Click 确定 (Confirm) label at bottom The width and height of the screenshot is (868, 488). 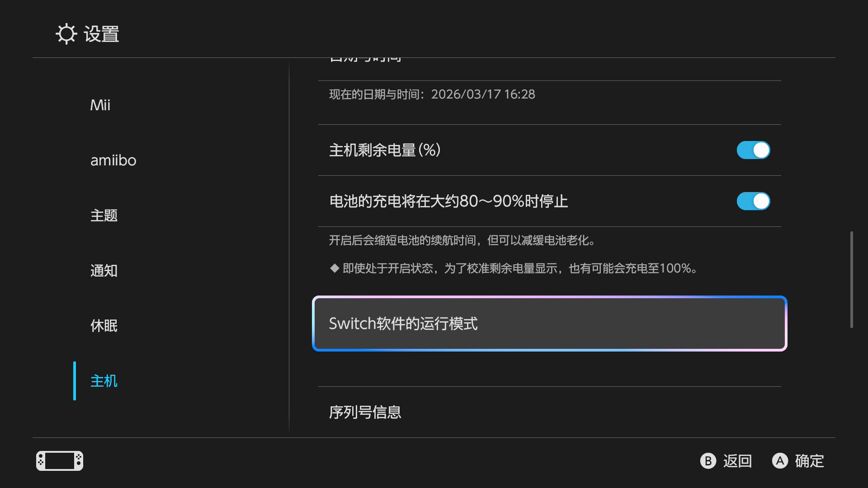pyautogui.click(x=809, y=461)
